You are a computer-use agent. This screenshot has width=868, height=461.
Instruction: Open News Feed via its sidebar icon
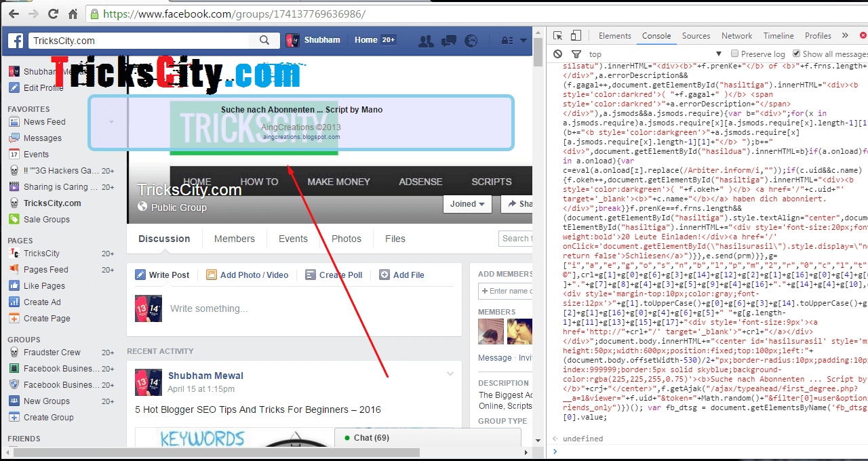(14, 122)
